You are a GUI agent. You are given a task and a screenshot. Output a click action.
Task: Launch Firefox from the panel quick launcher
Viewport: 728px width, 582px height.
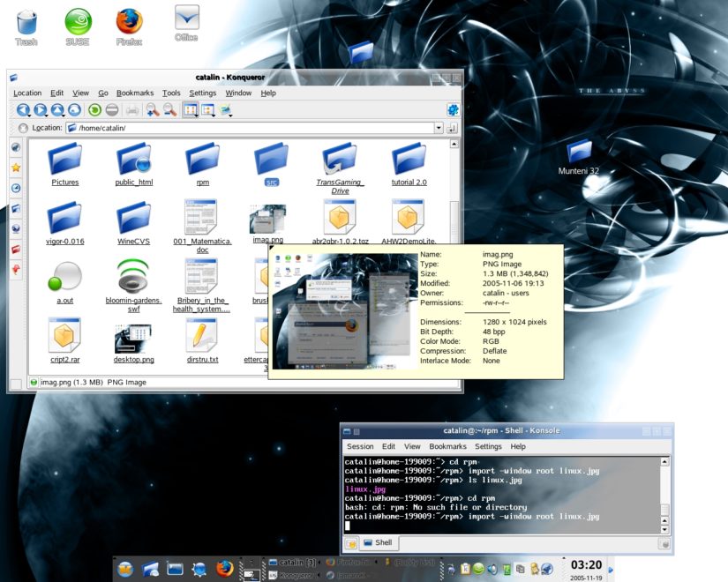tap(225, 569)
